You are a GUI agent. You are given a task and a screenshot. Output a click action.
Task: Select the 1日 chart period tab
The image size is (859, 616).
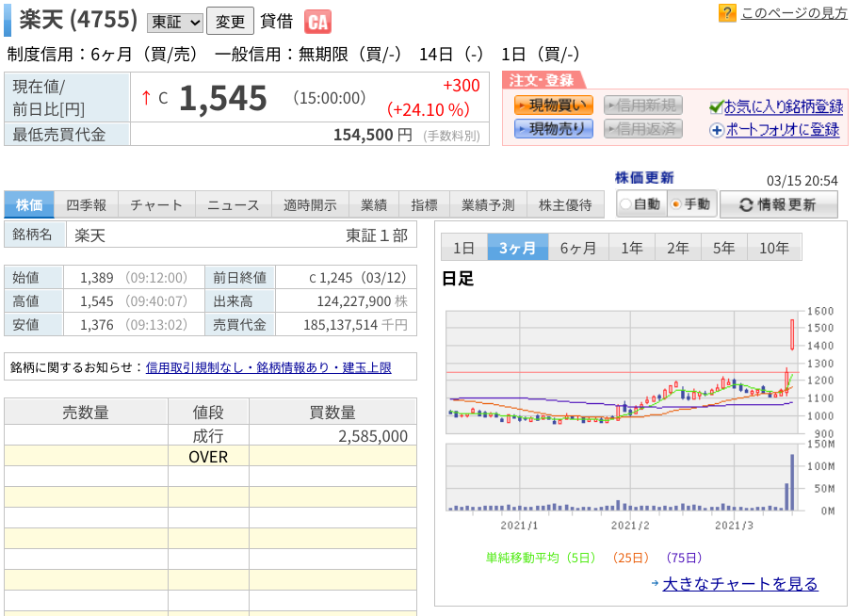[464, 247]
